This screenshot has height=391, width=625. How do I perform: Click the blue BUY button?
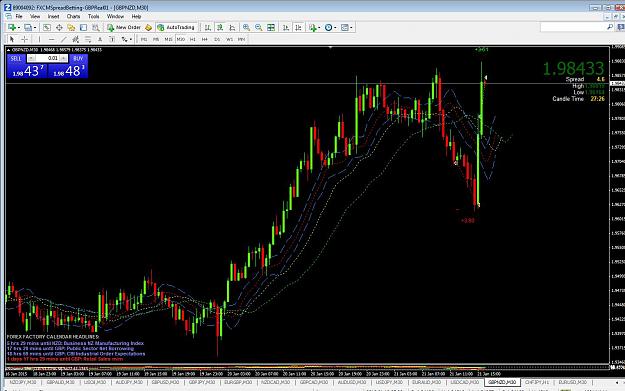(x=78, y=59)
